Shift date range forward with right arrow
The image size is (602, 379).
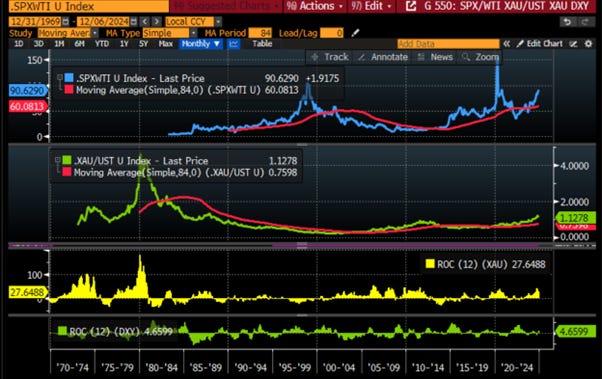coord(156,22)
